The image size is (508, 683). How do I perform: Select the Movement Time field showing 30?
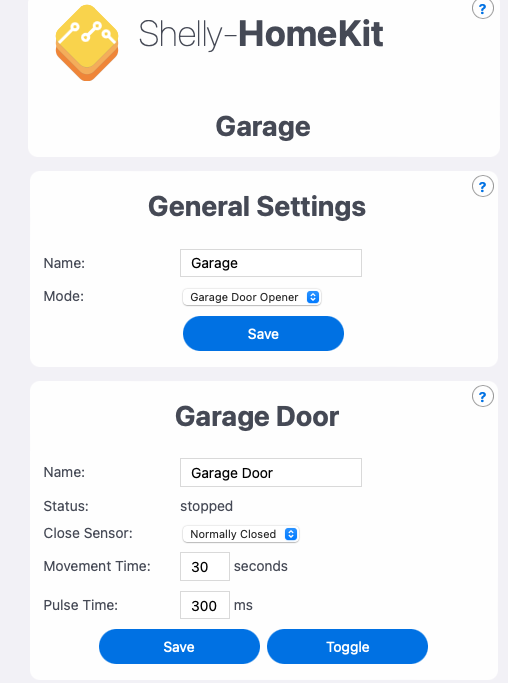tap(205, 566)
